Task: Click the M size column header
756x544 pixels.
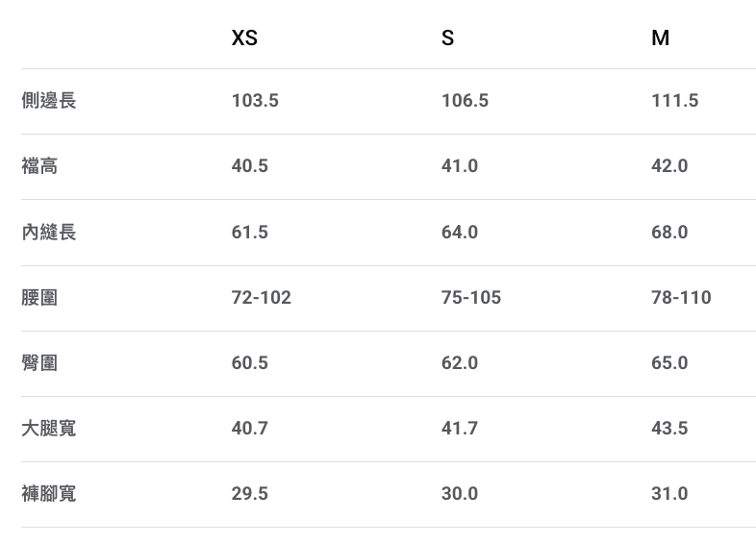Action: coord(660,38)
